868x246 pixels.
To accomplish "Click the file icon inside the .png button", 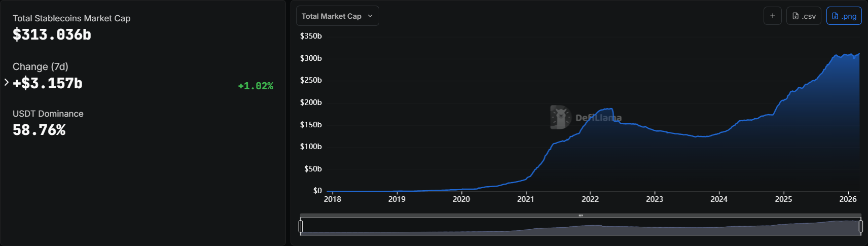I will coord(835,16).
